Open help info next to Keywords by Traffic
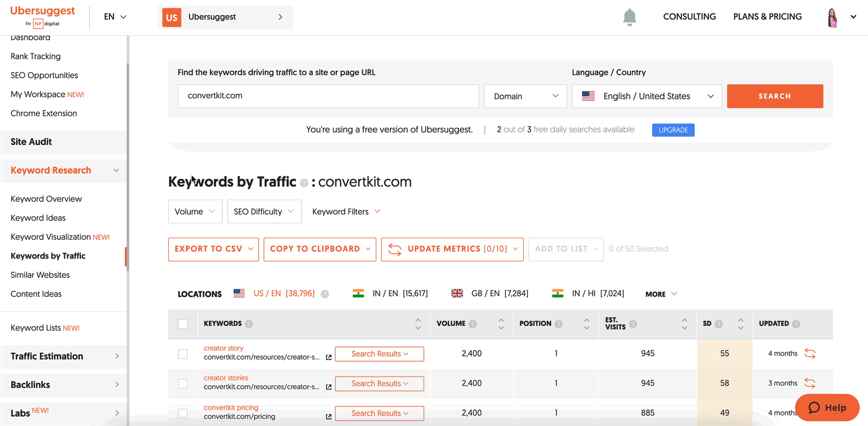This screenshot has width=868, height=426. (304, 184)
